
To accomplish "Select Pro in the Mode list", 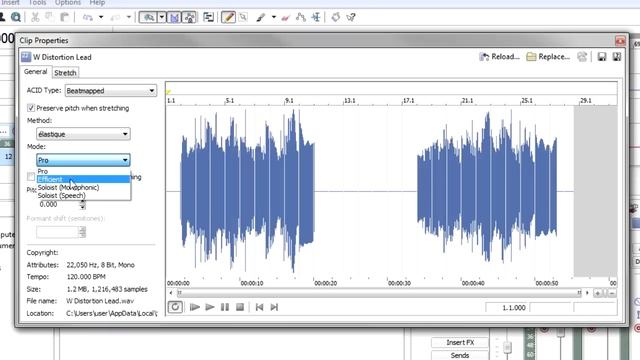I will point(83,171).
